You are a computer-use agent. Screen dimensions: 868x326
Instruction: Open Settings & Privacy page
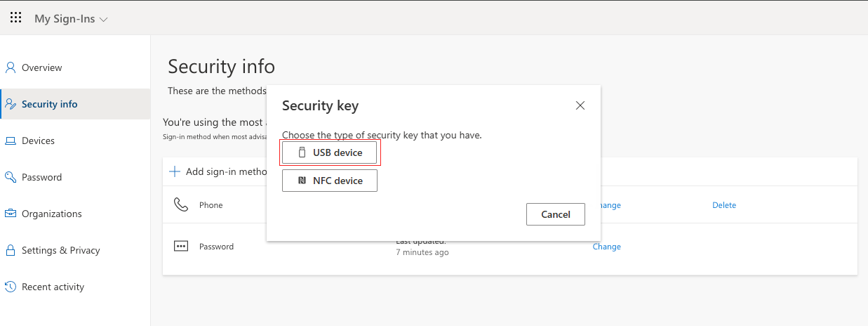coord(60,250)
